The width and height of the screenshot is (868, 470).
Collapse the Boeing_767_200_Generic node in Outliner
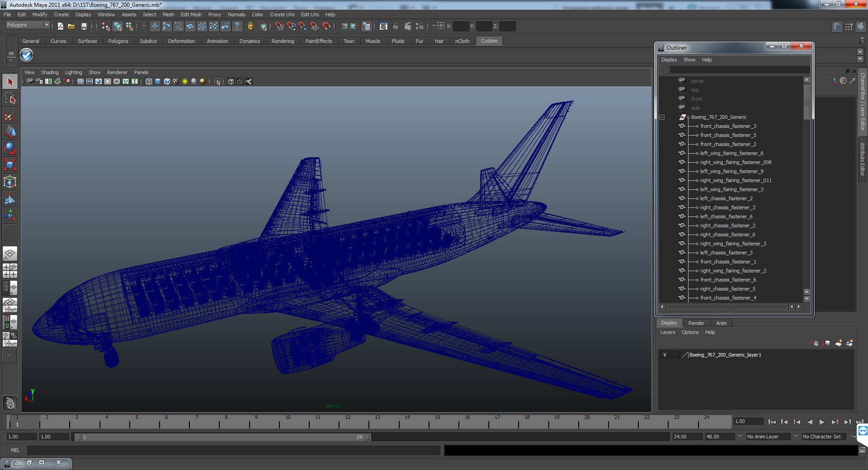662,117
